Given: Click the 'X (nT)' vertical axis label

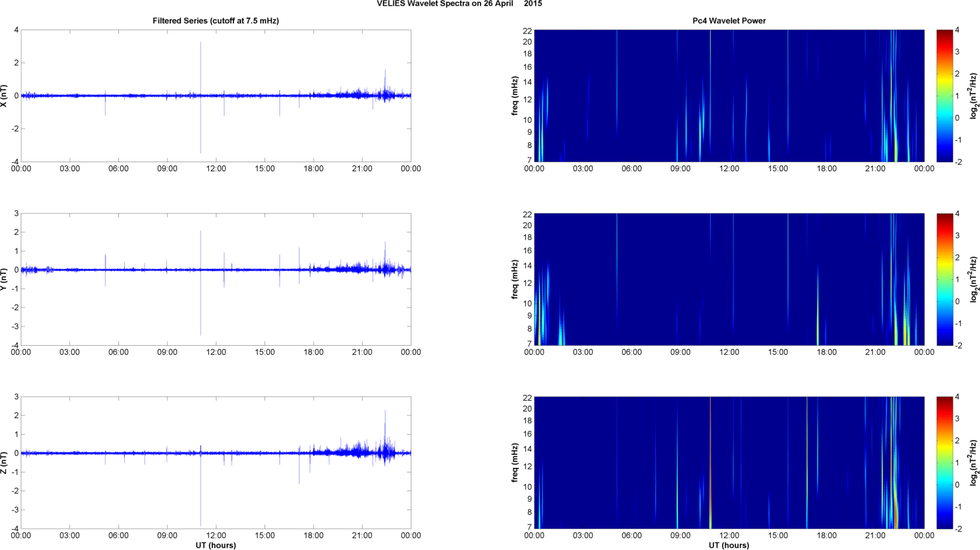Looking at the screenshot, I should [x=5, y=96].
